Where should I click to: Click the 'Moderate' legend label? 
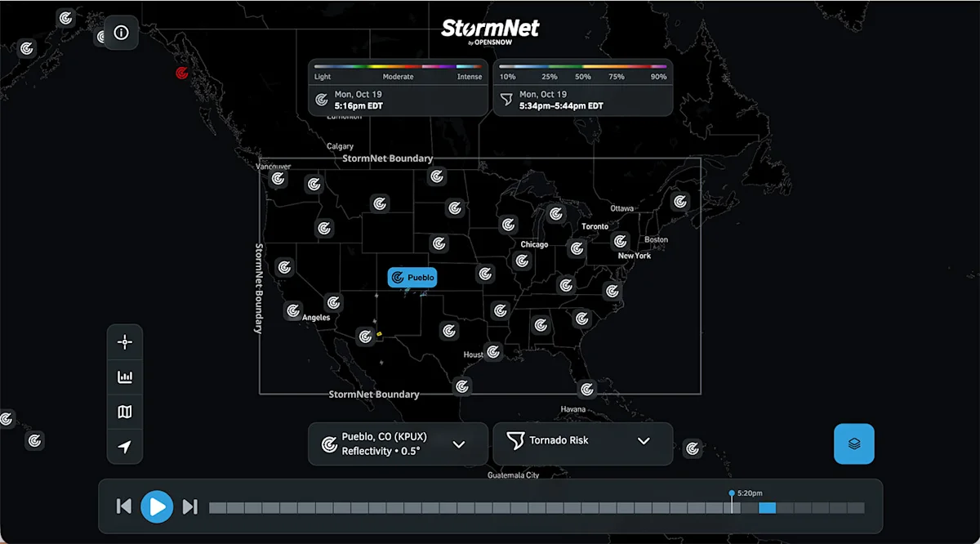click(x=398, y=77)
